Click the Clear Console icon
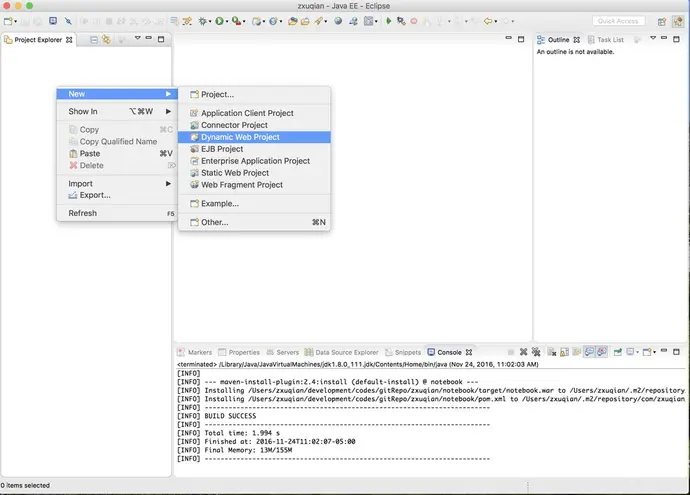This screenshot has height=495, width=690. pyautogui.click(x=552, y=352)
